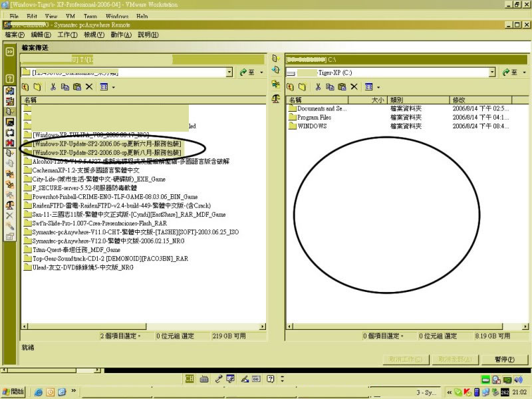The image size is (532, 399).
Task: Open the 開始 Start button
Action: (x=13, y=392)
